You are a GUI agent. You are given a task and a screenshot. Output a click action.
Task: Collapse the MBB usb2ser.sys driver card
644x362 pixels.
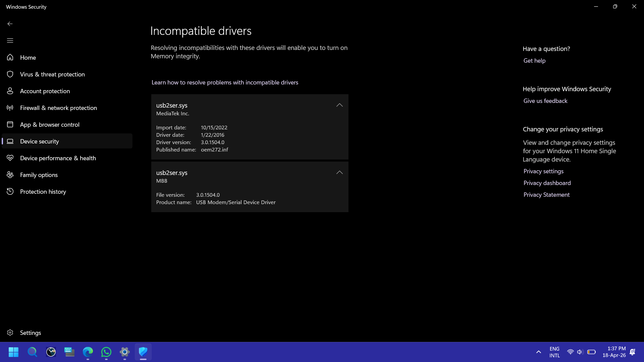click(339, 173)
